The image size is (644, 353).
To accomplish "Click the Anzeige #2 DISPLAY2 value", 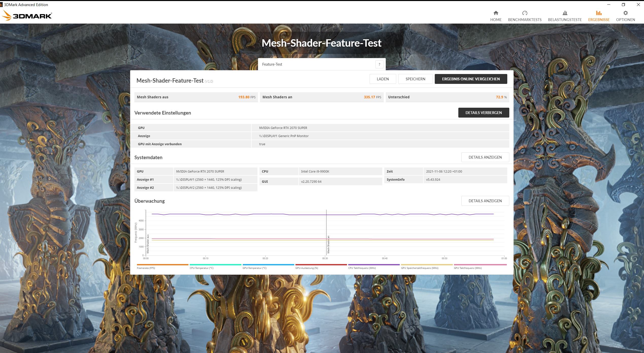I will [x=209, y=188].
